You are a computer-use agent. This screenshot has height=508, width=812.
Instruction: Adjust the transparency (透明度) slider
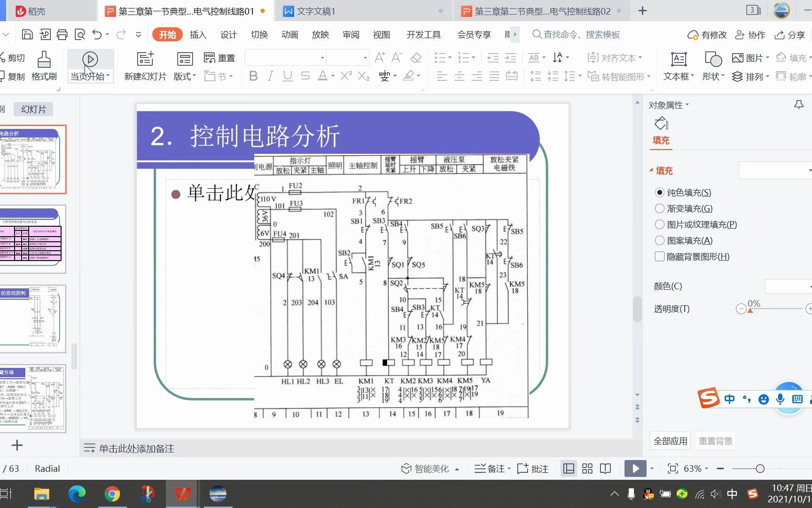point(750,310)
